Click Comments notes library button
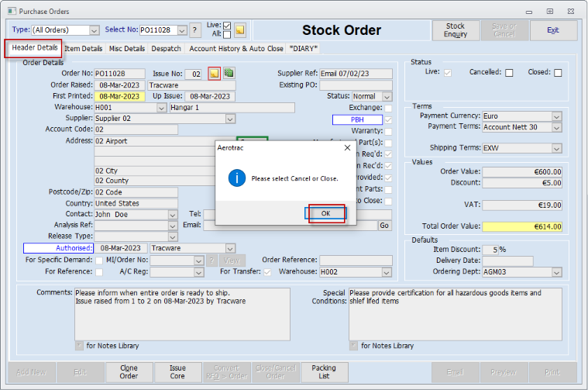The image size is (588, 390). 79,345
